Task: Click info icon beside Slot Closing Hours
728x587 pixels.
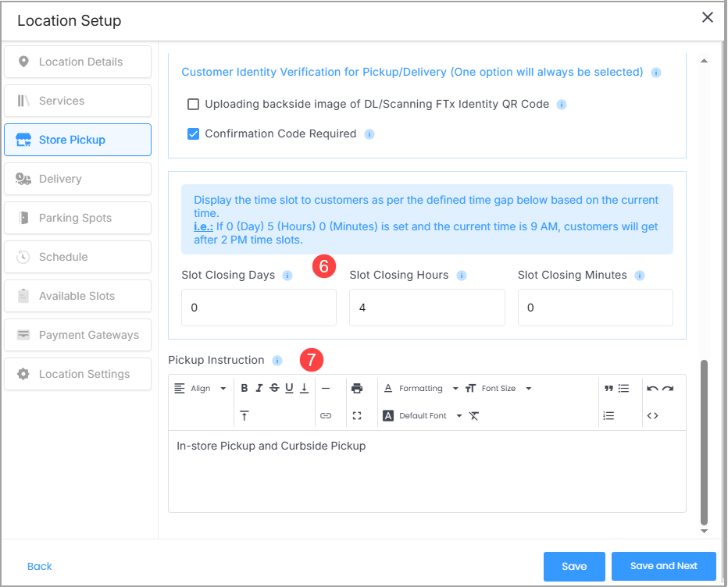Action: tap(462, 276)
